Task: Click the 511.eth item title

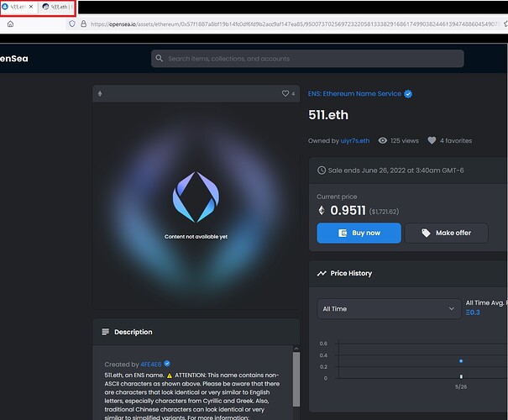Action: pyautogui.click(x=328, y=115)
